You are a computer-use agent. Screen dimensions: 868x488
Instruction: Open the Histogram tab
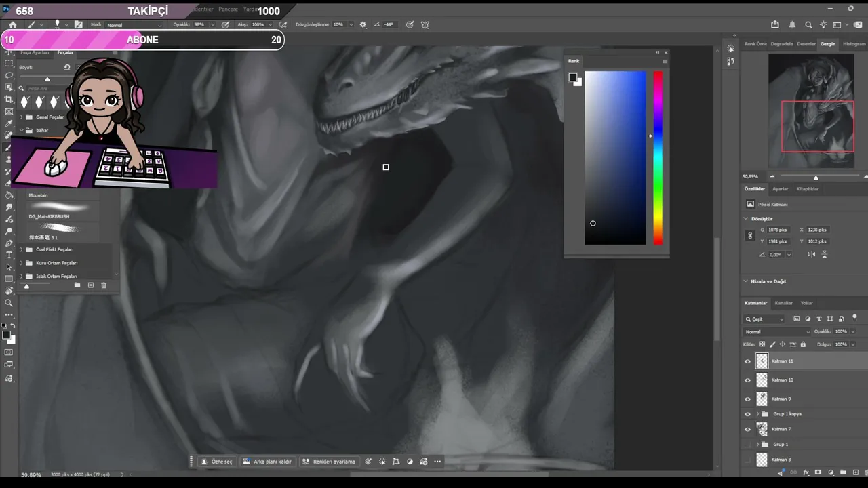[x=854, y=44]
